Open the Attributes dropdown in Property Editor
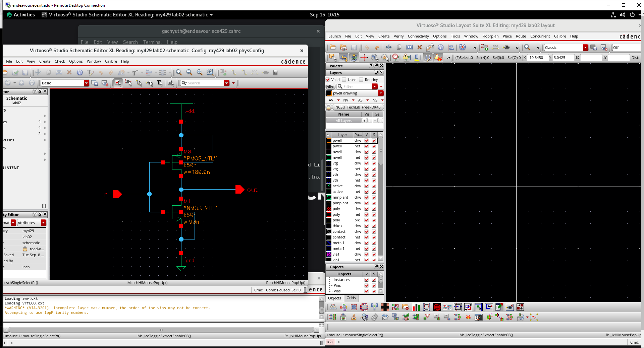Viewport: 644px width, 348px height. (x=44, y=223)
